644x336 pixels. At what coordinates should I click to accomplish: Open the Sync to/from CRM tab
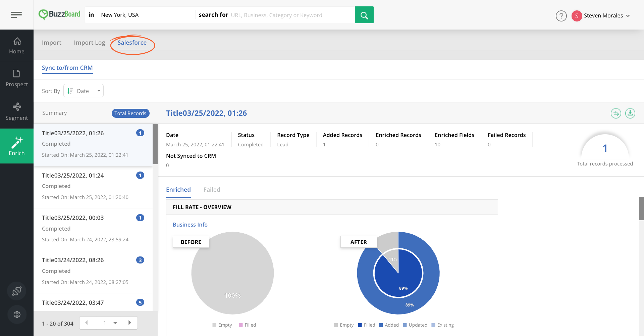point(67,68)
